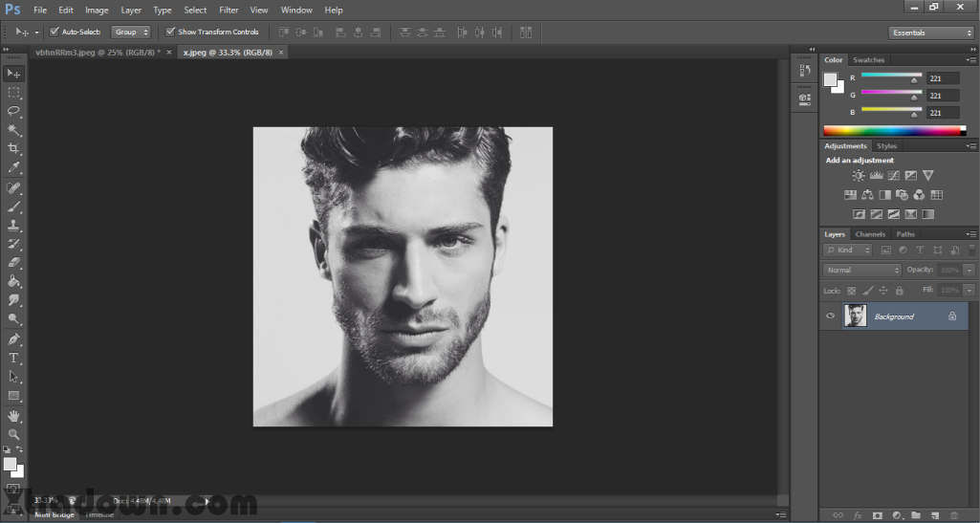Select the Pen tool
The width and height of the screenshot is (980, 523).
click(x=13, y=339)
